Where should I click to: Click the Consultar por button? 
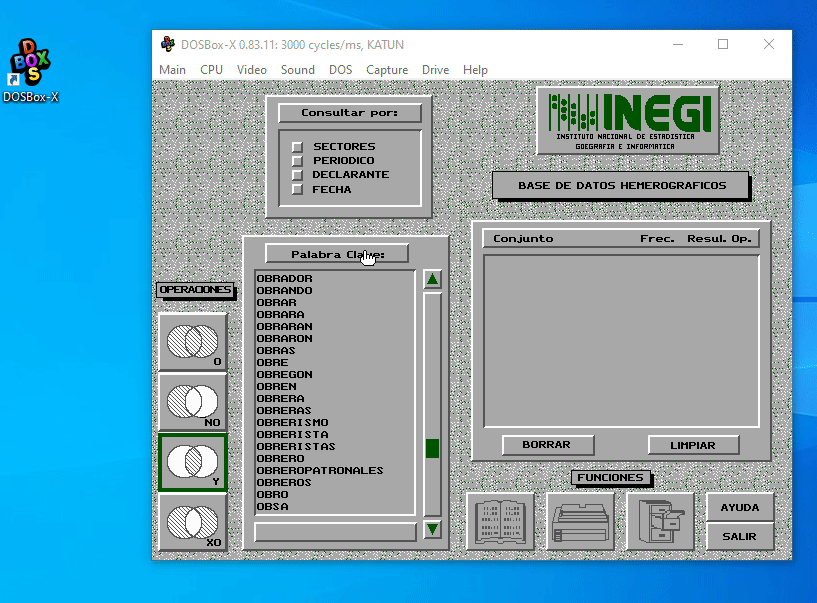coord(350,113)
